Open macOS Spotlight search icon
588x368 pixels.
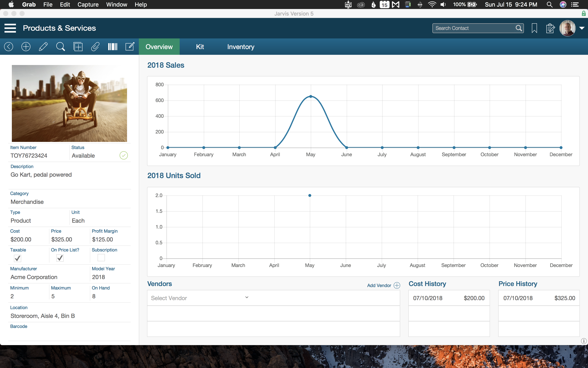tap(550, 4)
